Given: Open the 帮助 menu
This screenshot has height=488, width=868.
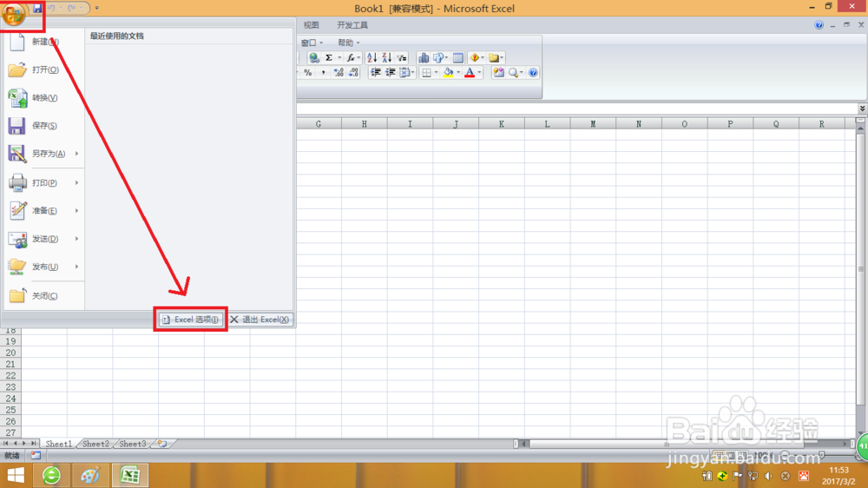Looking at the screenshot, I should pyautogui.click(x=349, y=43).
